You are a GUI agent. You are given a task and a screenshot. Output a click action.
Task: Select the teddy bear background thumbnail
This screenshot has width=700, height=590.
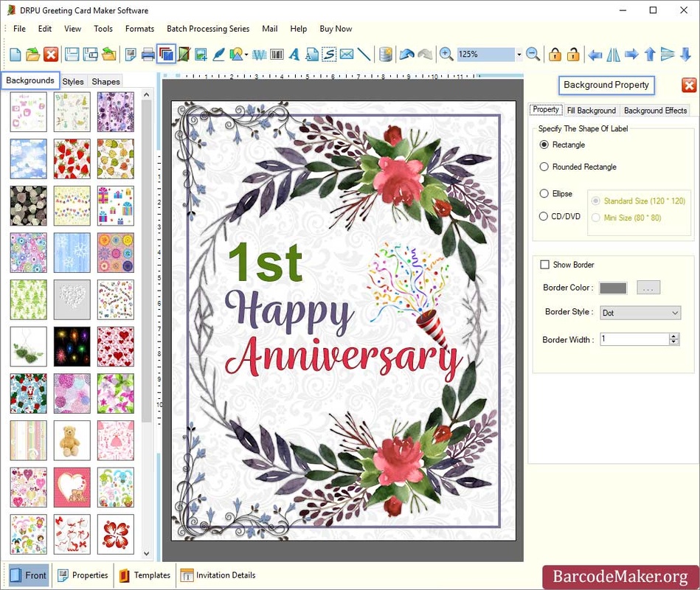[72, 440]
